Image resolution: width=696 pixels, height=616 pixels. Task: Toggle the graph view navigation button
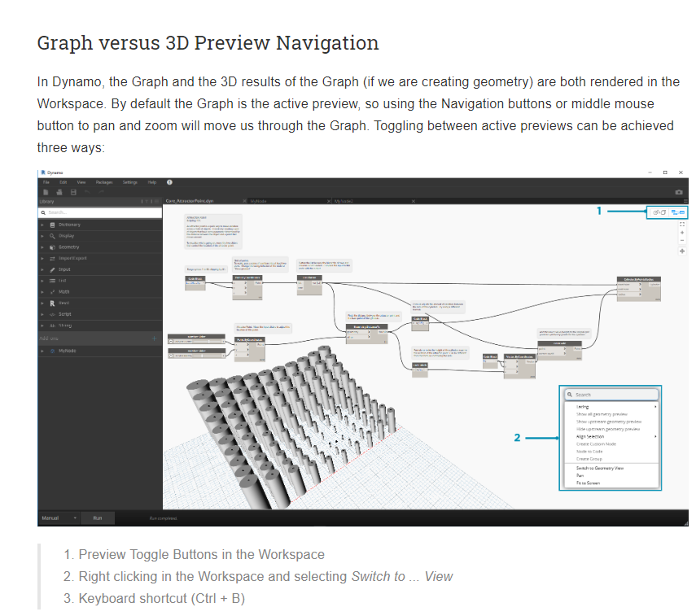point(677,212)
